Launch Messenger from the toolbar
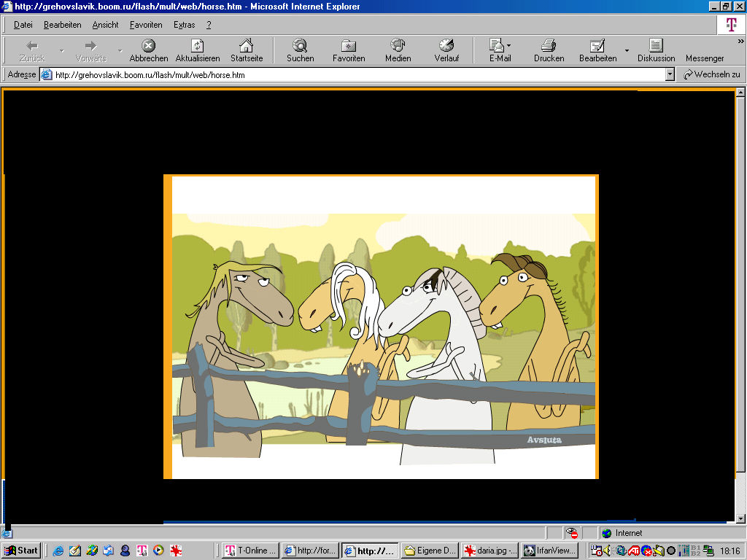 (705, 58)
